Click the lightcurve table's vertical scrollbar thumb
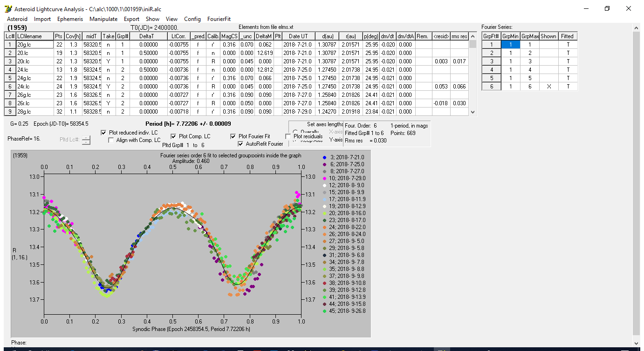 473,44
